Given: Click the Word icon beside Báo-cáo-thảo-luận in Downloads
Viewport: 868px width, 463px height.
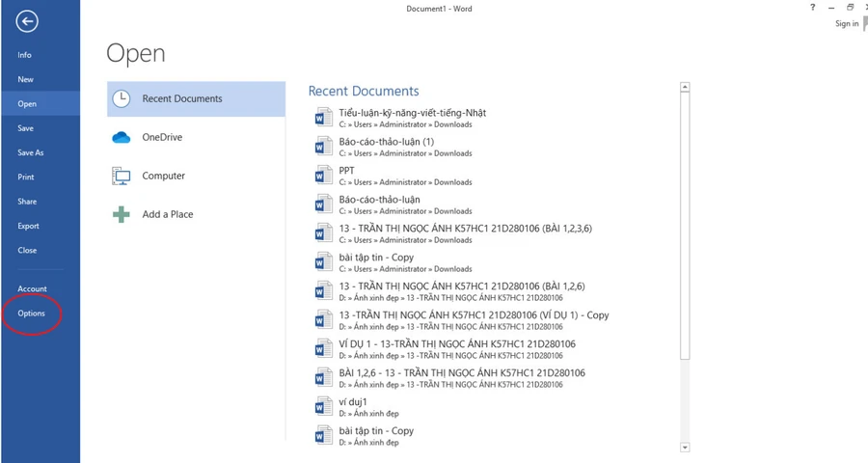Looking at the screenshot, I should [x=323, y=204].
